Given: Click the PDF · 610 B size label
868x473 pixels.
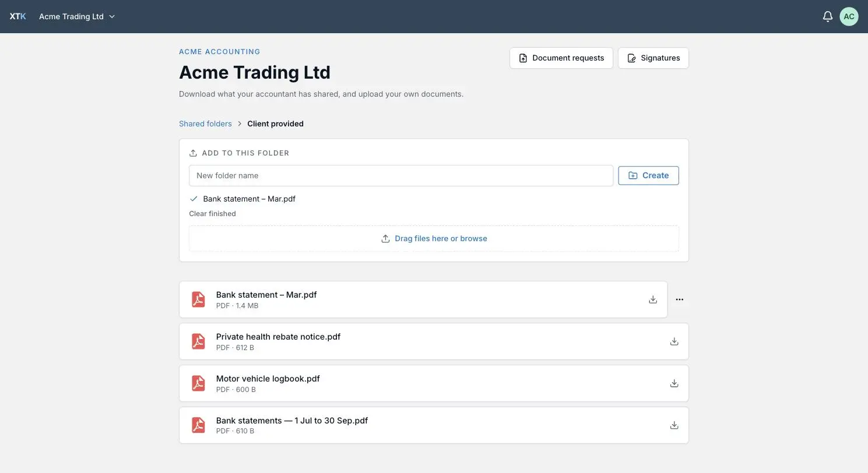Looking at the screenshot, I should [235, 432].
